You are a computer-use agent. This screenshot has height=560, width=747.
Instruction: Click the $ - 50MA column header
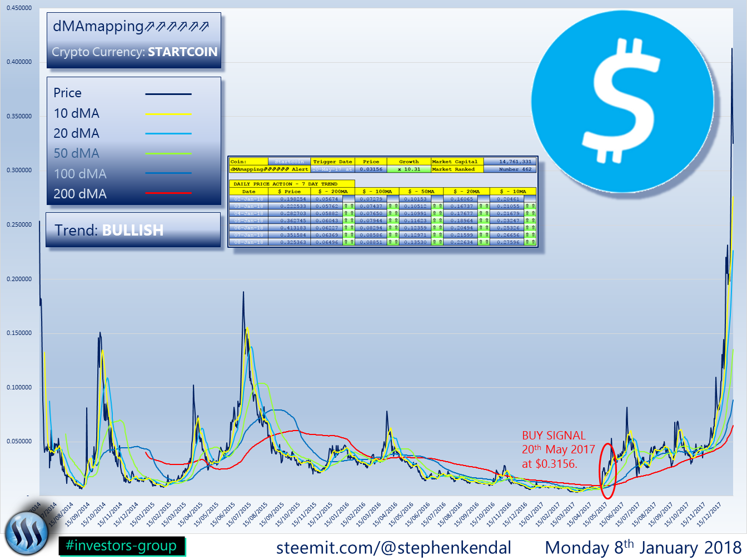click(x=421, y=191)
